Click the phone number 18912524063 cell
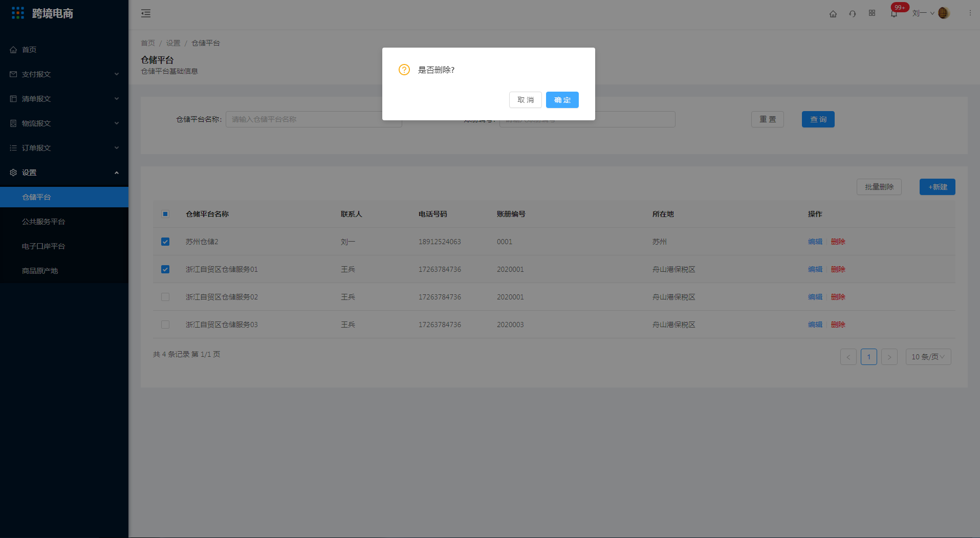 point(440,242)
